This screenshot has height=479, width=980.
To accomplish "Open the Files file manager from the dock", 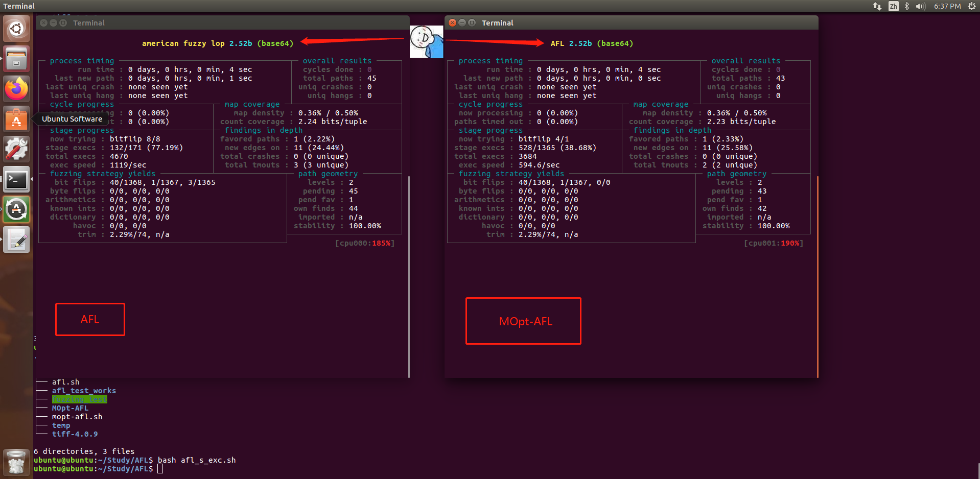I will [x=16, y=58].
